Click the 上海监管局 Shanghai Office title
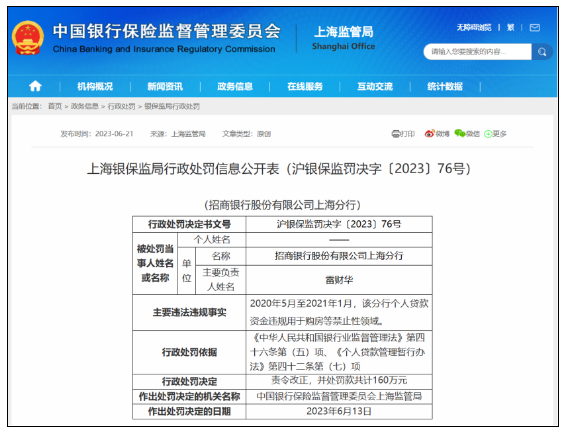564x433 pixels. coord(344,38)
